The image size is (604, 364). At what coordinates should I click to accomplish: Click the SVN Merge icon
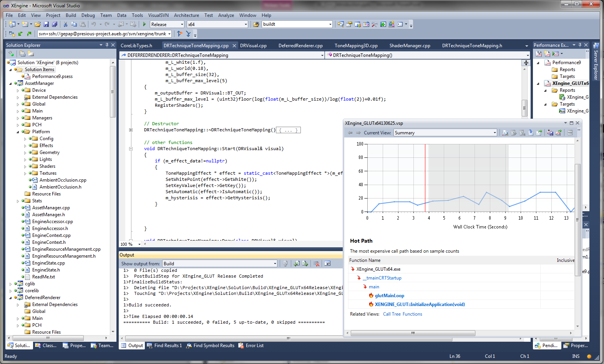[x=188, y=34]
